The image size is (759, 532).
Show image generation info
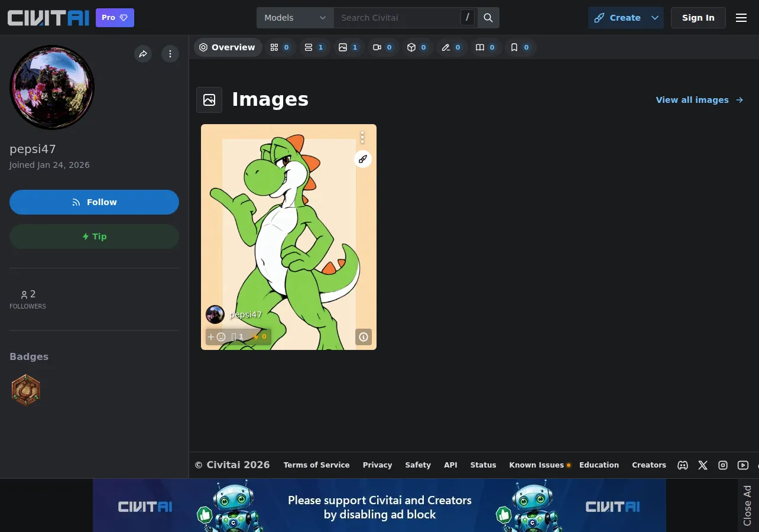(x=364, y=337)
